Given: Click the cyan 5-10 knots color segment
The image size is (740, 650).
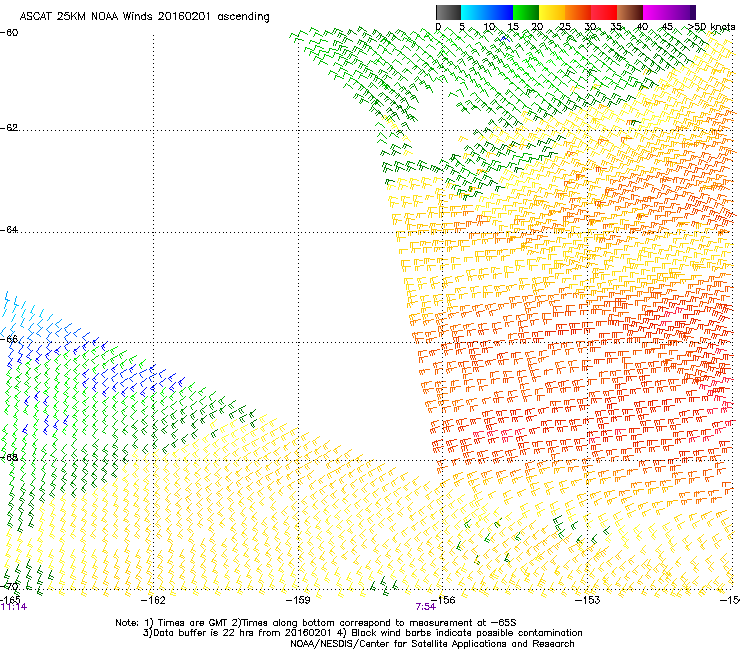Looking at the screenshot, I should pos(474,12).
